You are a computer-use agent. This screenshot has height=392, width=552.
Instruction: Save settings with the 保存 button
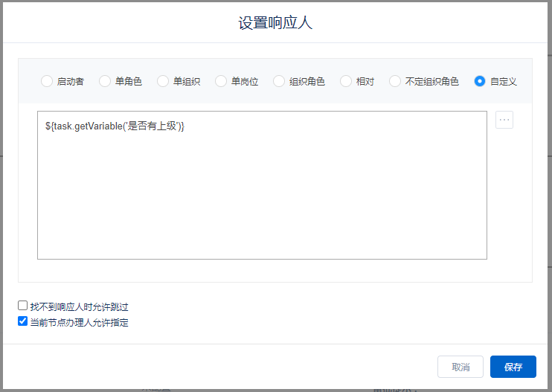pyautogui.click(x=513, y=367)
